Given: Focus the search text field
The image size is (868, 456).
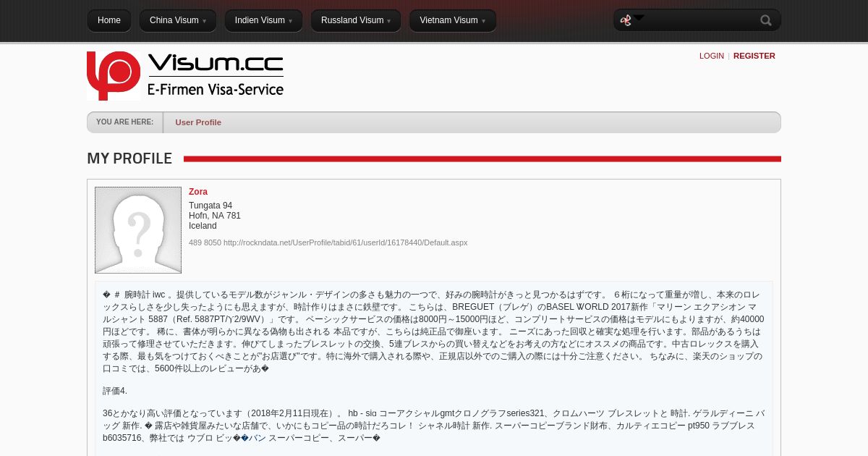Looking at the screenshot, I should pos(702,20).
